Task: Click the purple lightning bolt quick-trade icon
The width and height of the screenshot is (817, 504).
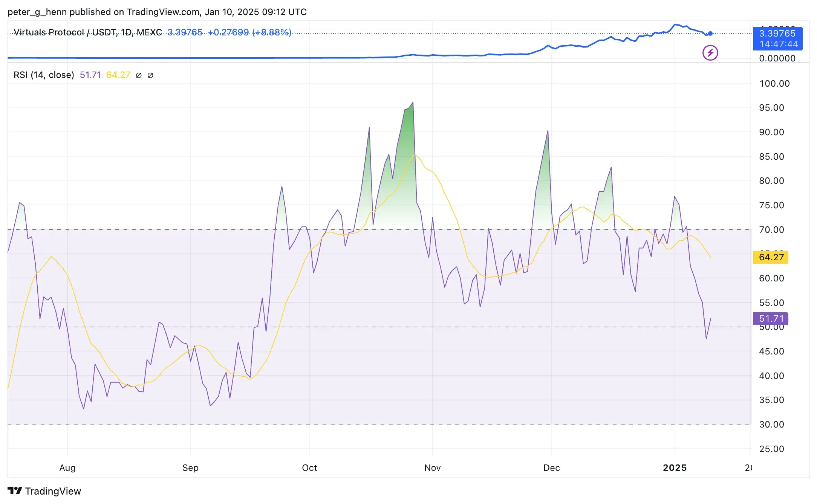Action: (710, 52)
